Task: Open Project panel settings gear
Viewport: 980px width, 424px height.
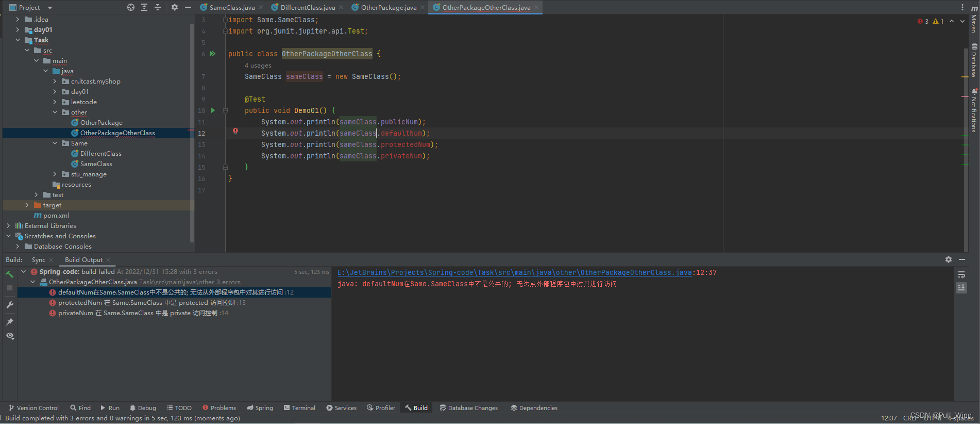Action: [175, 7]
